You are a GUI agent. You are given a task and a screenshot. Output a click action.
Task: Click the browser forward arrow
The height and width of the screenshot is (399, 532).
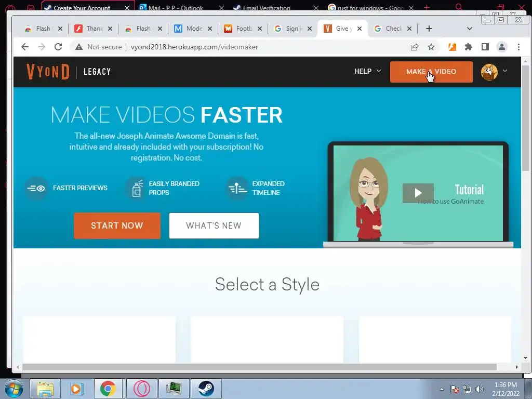(42, 47)
